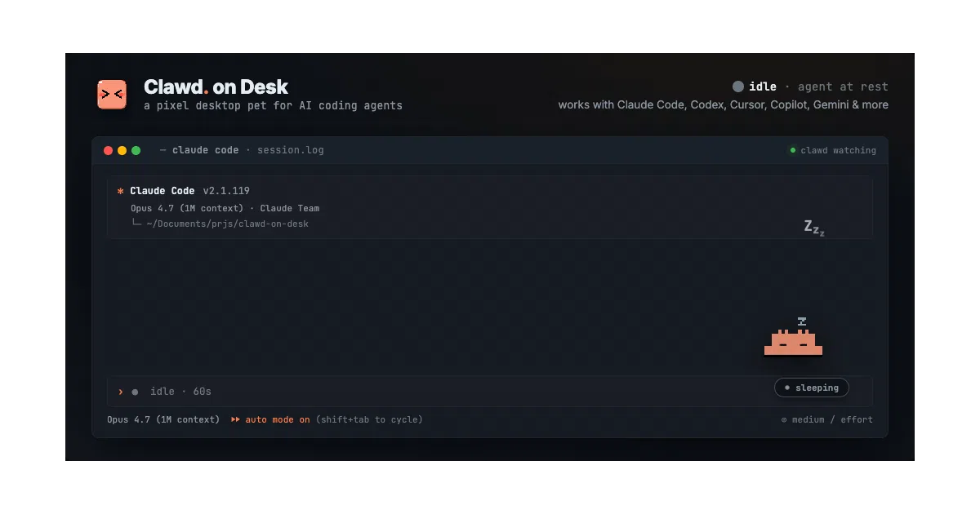Viewport: 980px width, 514px height.
Task: Click the yellow minimize window button
Action: [122, 150]
